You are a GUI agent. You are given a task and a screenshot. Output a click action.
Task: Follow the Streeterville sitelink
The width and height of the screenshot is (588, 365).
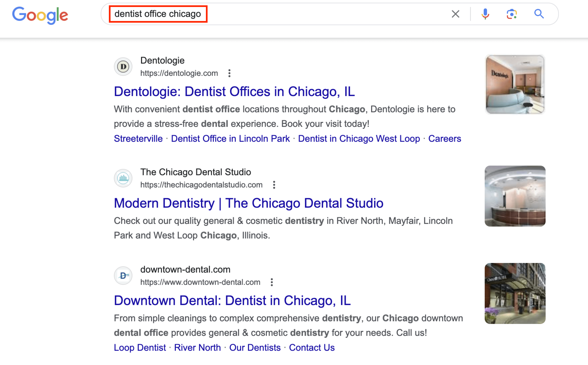tap(138, 139)
